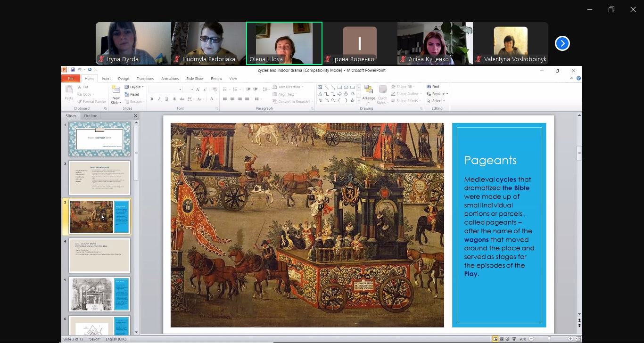Select Olena Lilova's video tile
The height and width of the screenshot is (343, 644).
coord(284,43)
